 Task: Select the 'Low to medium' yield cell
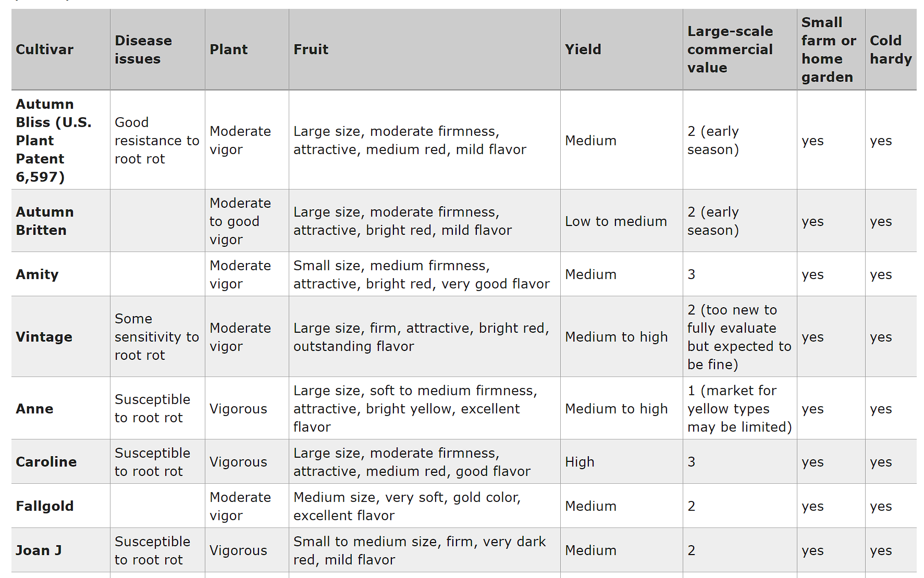pyautogui.click(x=615, y=221)
